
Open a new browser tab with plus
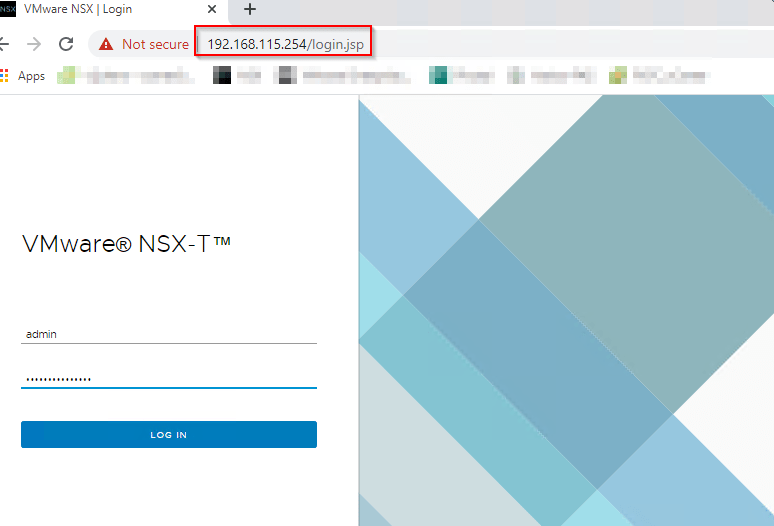pos(250,9)
